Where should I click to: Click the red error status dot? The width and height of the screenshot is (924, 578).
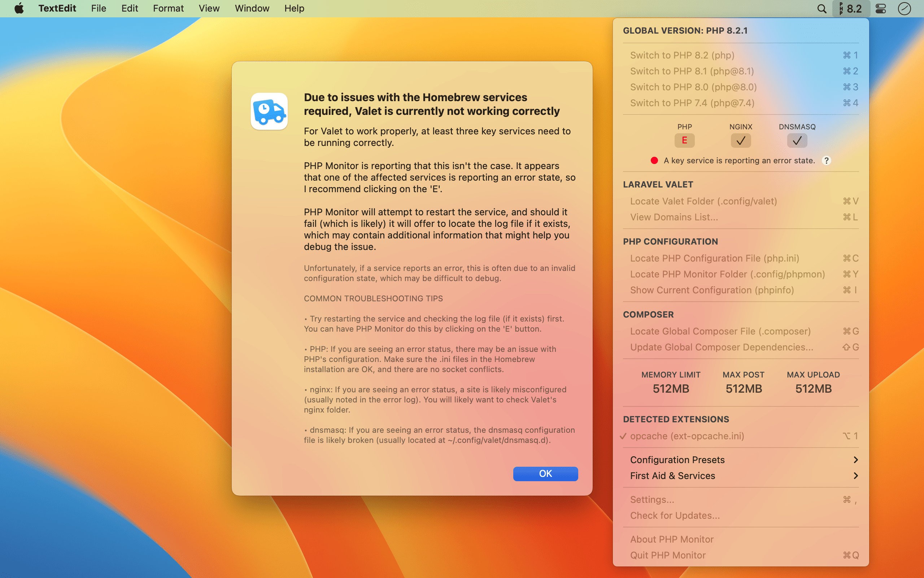coord(654,160)
